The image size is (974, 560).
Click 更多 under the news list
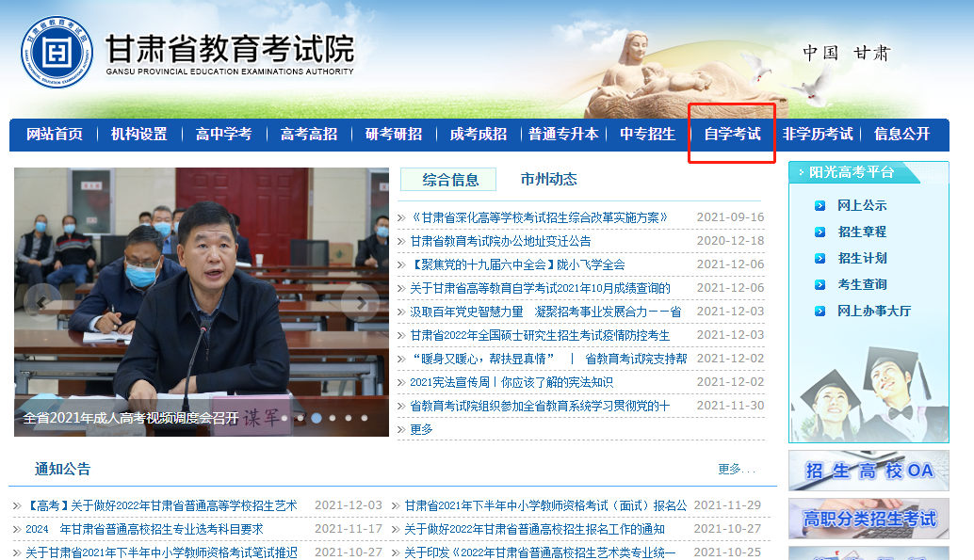pyautogui.click(x=421, y=430)
